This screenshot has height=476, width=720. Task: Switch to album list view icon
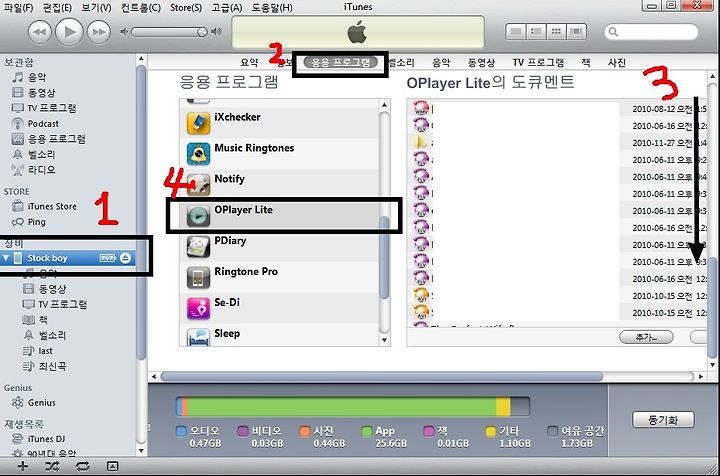click(x=535, y=31)
